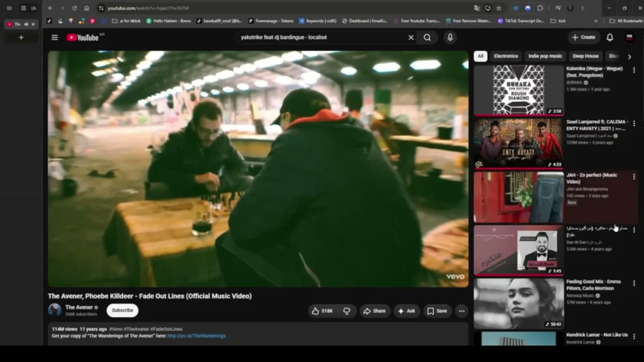Screen dimensions: 644x362
Task: Close the YouTube browser tab
Action: (33, 24)
